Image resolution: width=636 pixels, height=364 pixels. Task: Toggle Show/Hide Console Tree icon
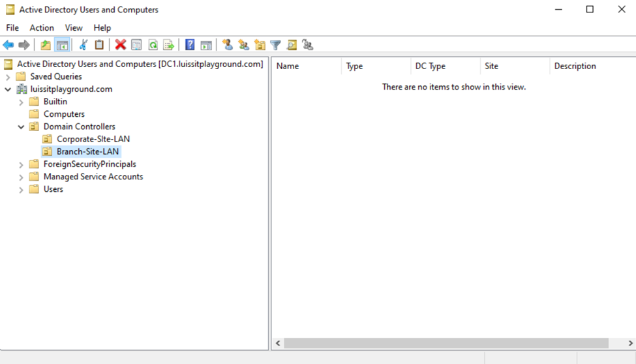62,45
